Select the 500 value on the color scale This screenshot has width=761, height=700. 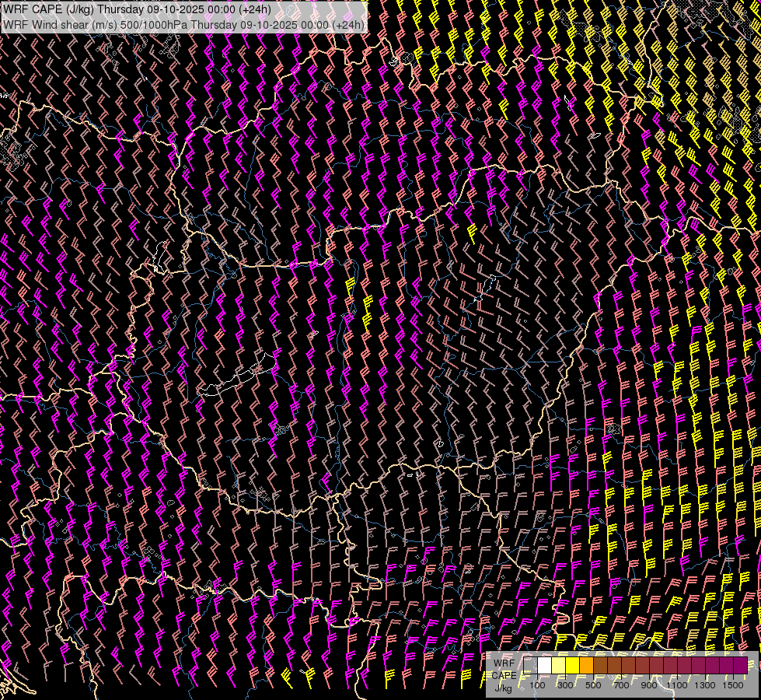click(x=593, y=685)
